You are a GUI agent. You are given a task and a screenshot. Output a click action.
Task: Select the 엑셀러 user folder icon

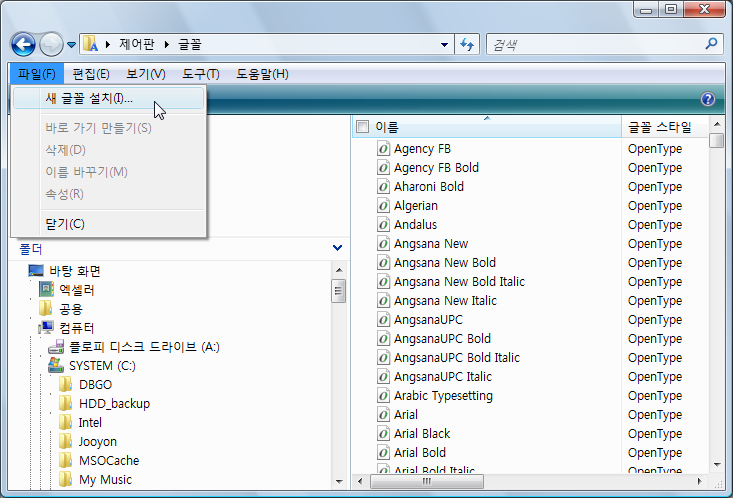point(46,289)
